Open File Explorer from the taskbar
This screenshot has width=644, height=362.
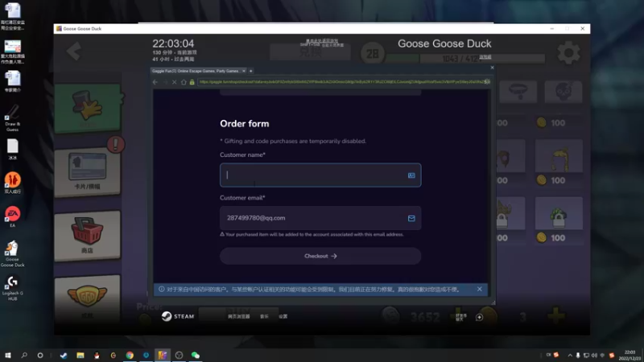click(80, 356)
